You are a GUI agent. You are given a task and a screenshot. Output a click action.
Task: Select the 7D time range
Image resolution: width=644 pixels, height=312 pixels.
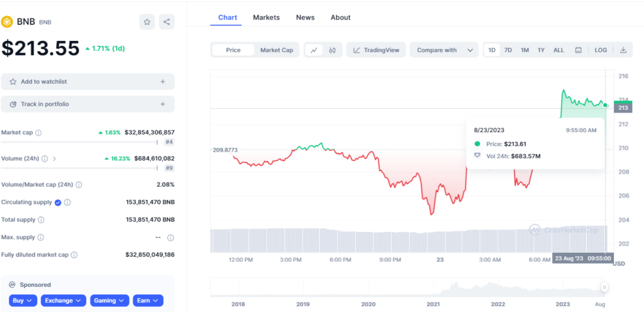pyautogui.click(x=508, y=50)
